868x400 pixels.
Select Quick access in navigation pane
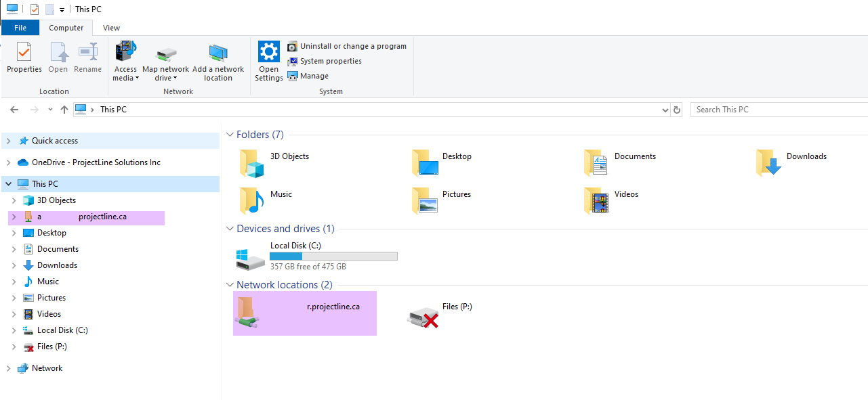tap(55, 141)
